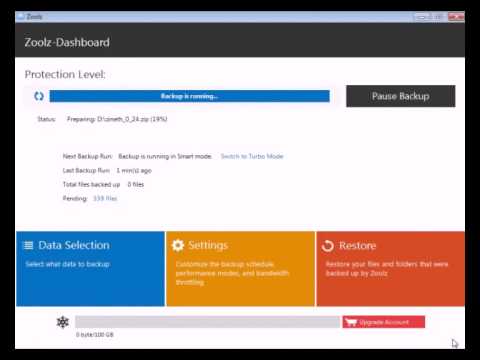Click the Zoolz-Dashboard header title

click(x=67, y=42)
